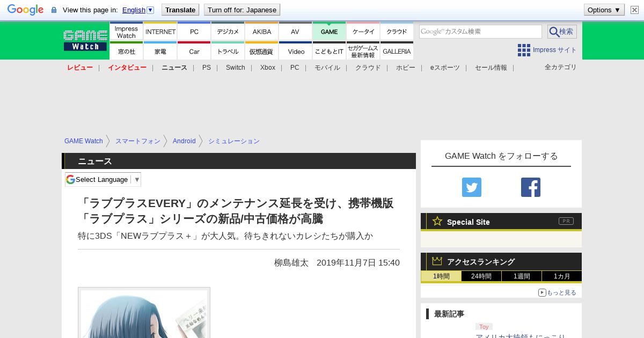Open 全カテゴリ list

tap(561, 67)
